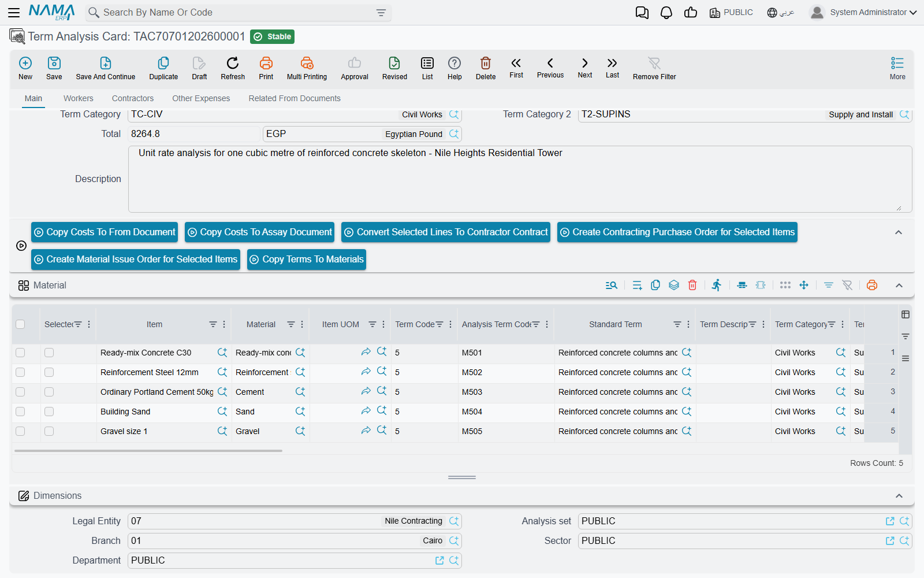The width and height of the screenshot is (924, 578).
Task: Open the hamburger main menu
Action: pos(14,13)
